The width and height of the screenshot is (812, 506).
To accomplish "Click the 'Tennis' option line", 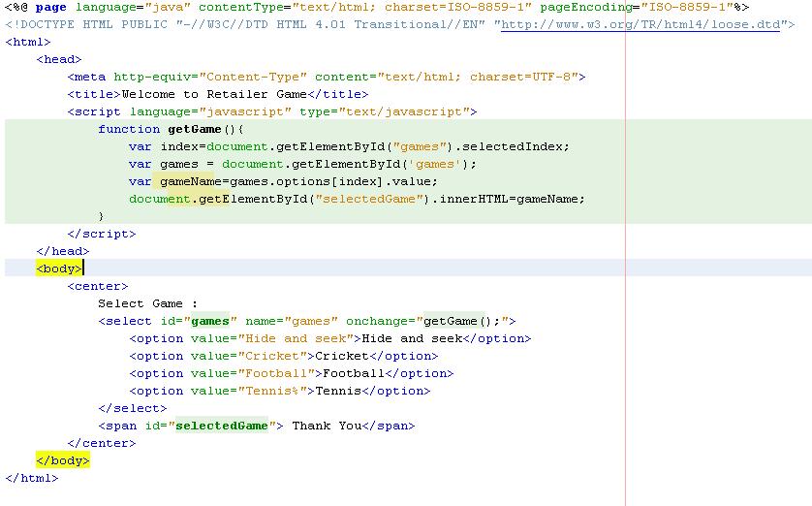I will coord(280,391).
